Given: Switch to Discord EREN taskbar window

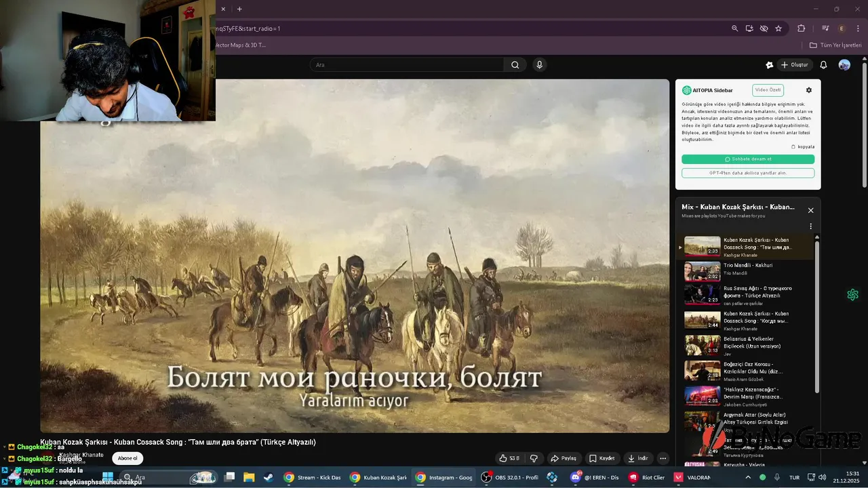Looking at the screenshot, I should 595,477.
